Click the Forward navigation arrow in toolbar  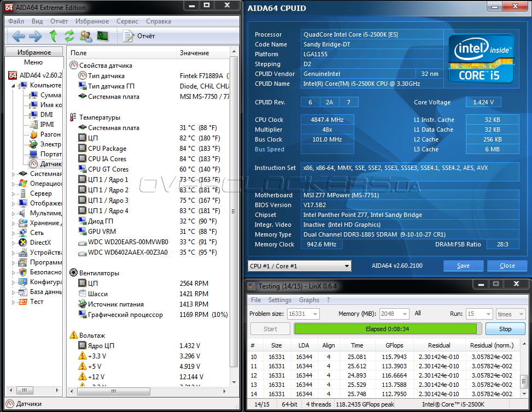[x=35, y=36]
